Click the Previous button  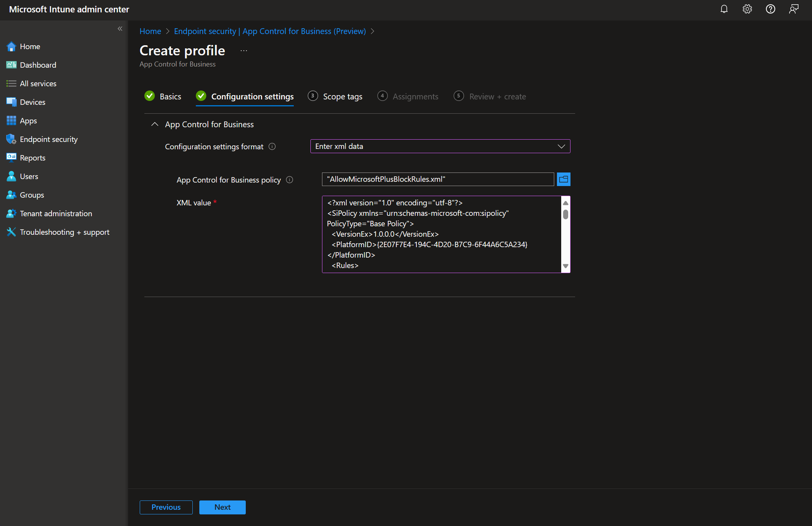(166, 507)
